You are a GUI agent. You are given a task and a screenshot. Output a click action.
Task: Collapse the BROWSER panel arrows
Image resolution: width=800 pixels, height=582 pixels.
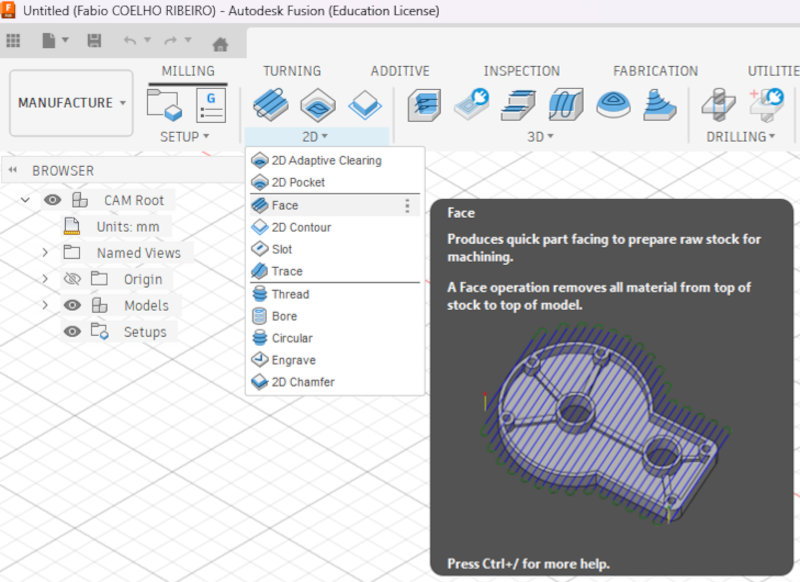pyautogui.click(x=13, y=170)
